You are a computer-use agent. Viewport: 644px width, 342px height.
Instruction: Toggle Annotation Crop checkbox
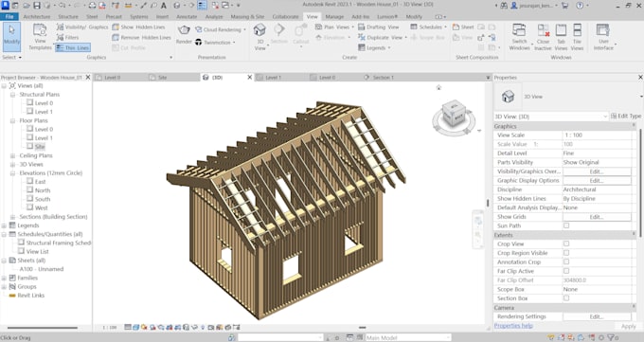point(566,261)
